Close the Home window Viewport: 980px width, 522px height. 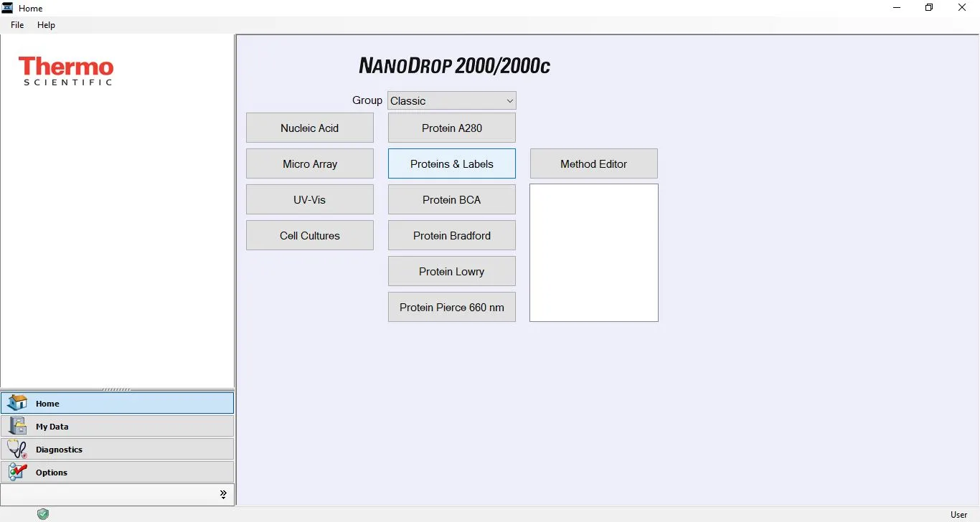pyautogui.click(x=963, y=8)
